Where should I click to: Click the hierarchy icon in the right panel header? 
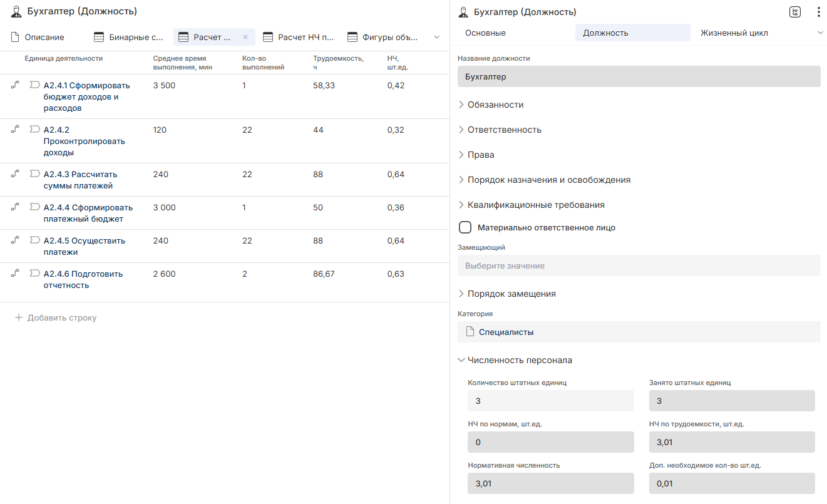tap(795, 12)
